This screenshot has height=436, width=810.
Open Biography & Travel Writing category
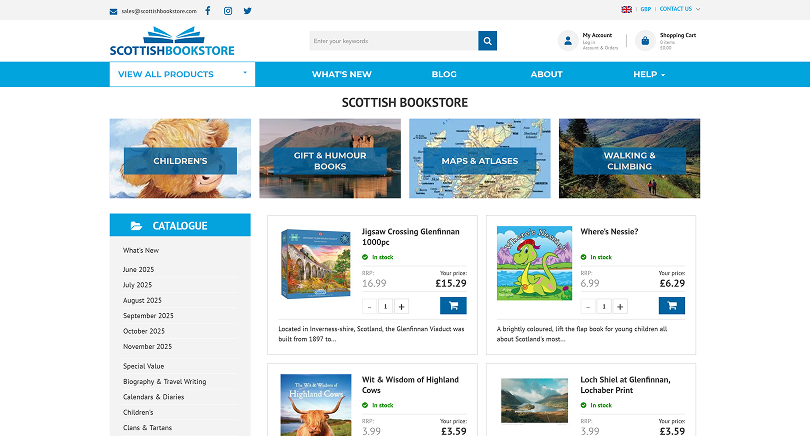coord(164,381)
